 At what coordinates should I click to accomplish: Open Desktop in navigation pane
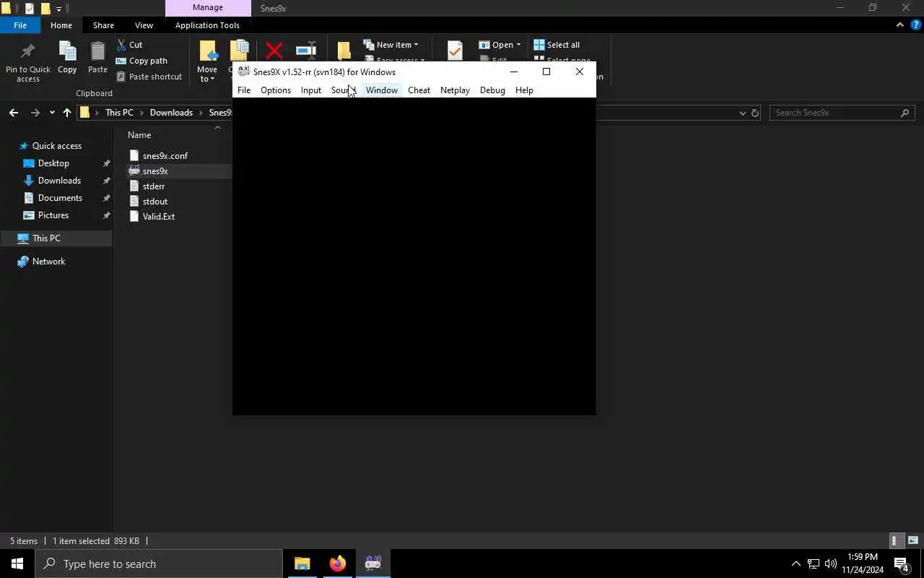53,163
